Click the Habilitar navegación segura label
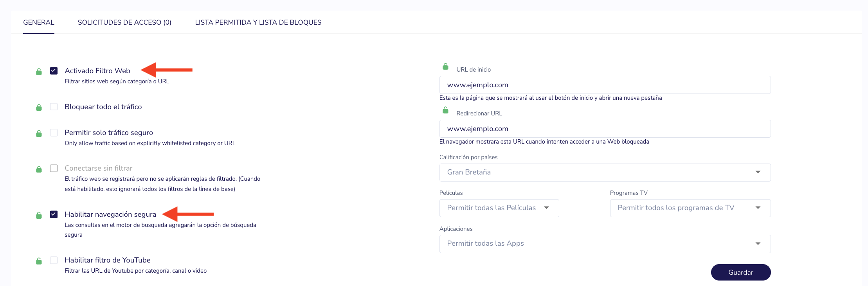 click(110, 214)
